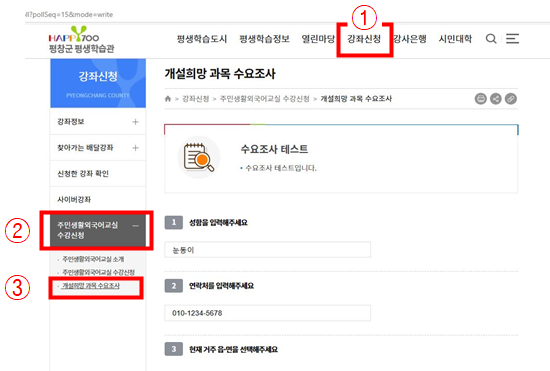Click the question number 3 badge
The image size is (550, 371).
pos(174,349)
